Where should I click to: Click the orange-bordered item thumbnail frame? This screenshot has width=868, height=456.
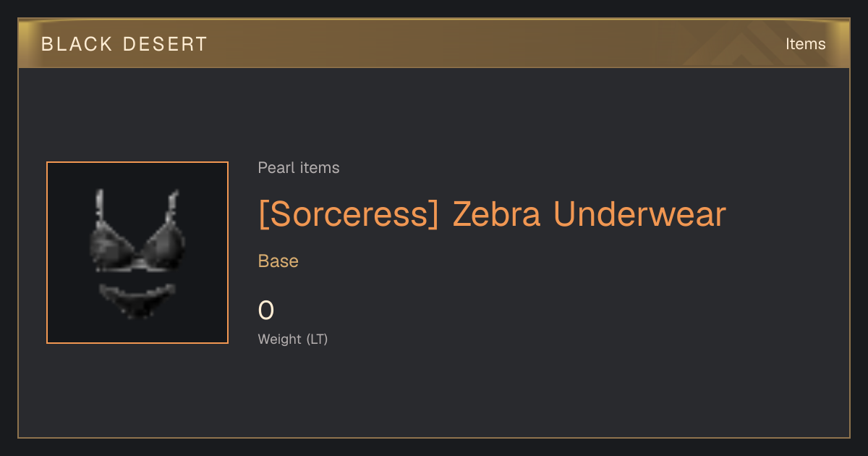pyautogui.click(x=137, y=253)
